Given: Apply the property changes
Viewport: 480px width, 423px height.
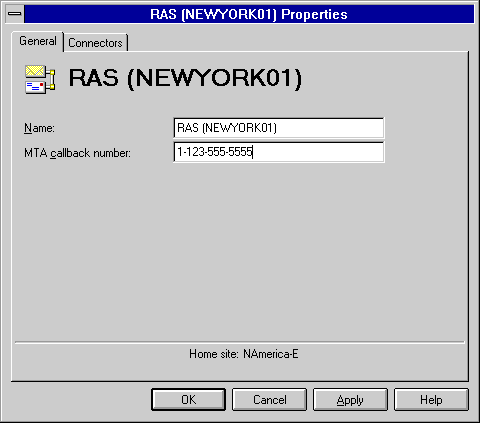Looking at the screenshot, I should [350, 399].
